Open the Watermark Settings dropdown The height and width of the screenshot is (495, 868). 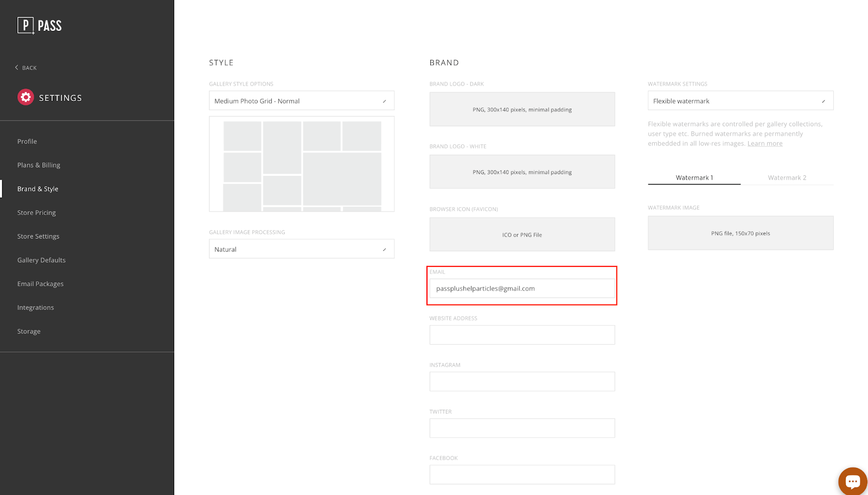click(741, 100)
